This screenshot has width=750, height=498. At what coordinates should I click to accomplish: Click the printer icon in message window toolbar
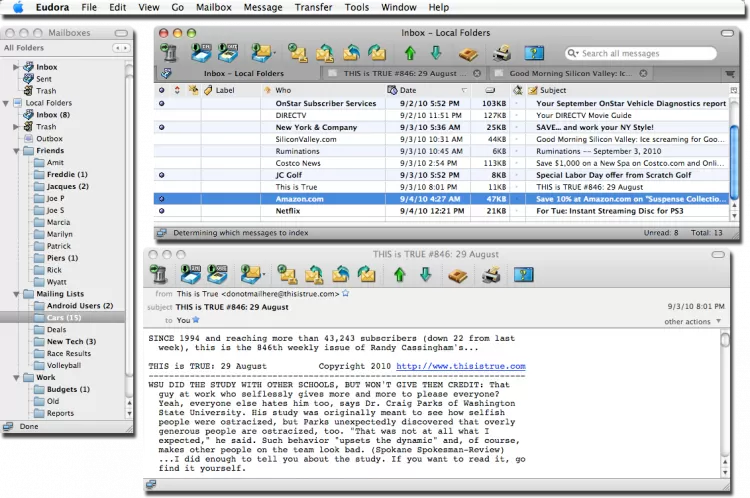[491, 273]
